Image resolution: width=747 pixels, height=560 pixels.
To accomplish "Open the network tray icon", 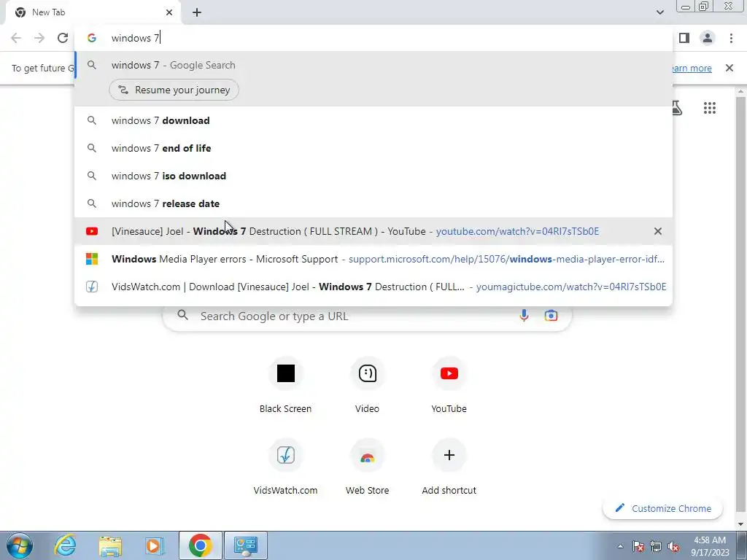I will [x=656, y=546].
